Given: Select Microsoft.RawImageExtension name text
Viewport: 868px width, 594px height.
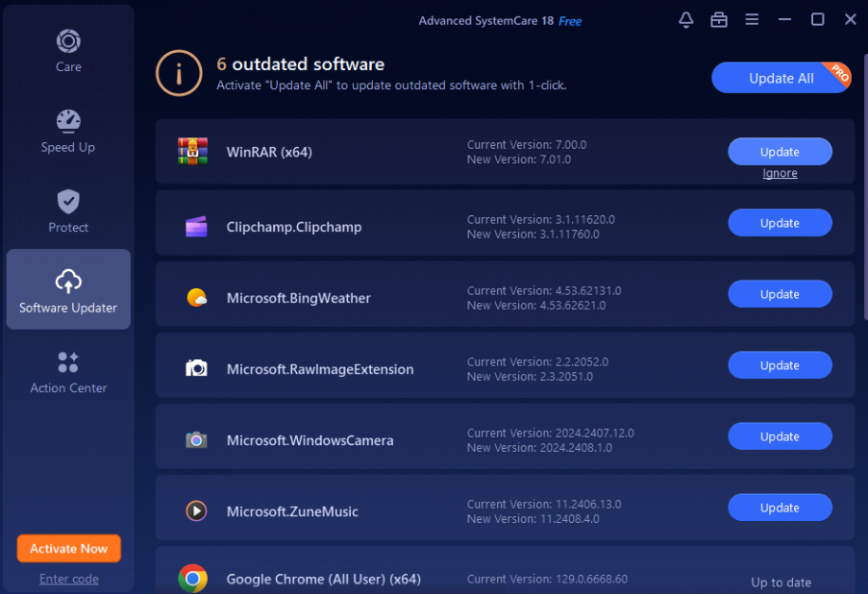Looking at the screenshot, I should coord(320,369).
